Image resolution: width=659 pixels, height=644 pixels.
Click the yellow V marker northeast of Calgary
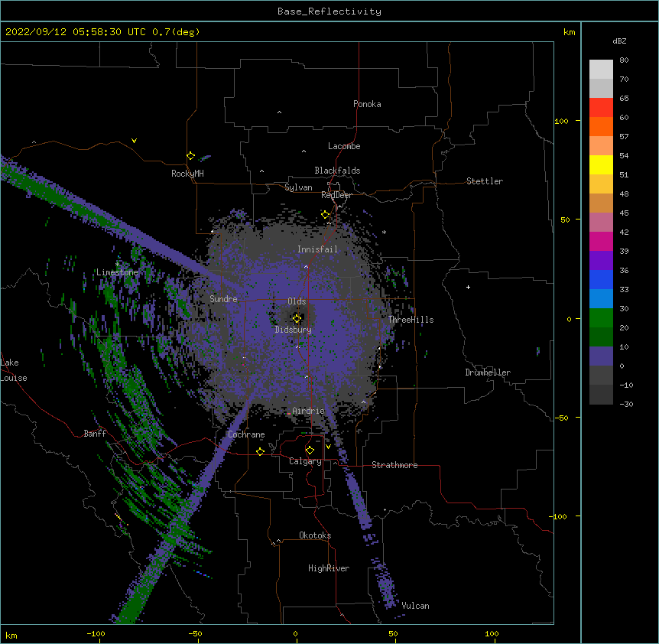[328, 447]
